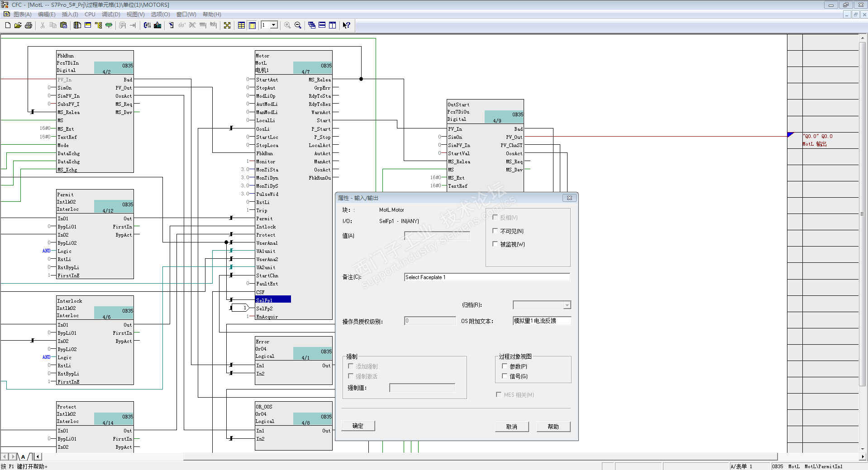Click the Fit to window icon
868x470 pixels.
point(227,25)
